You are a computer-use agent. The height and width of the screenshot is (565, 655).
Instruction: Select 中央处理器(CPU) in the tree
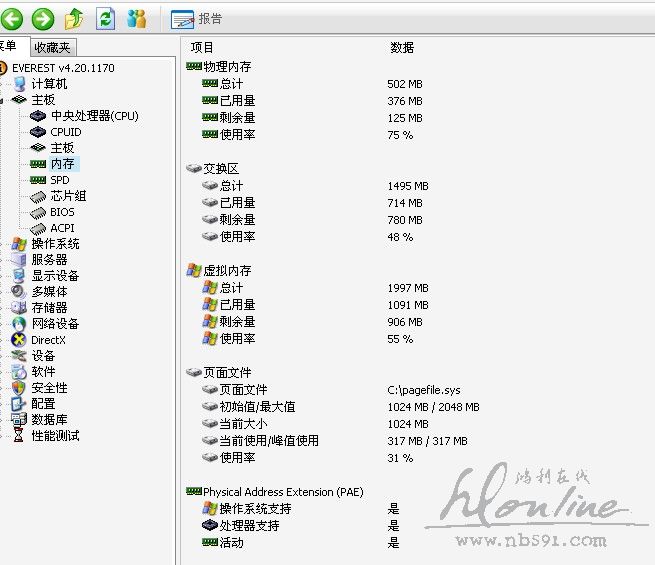(x=94, y=116)
